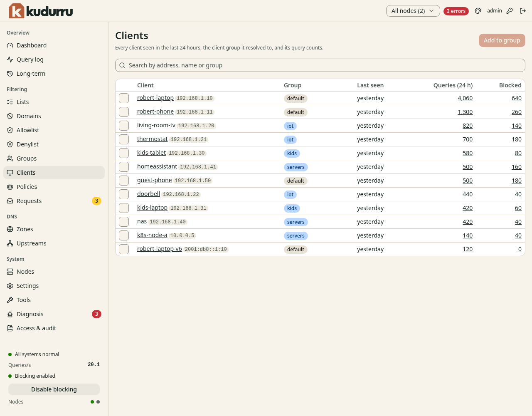Click the Groups people icon
Viewport: 532px width, 416px height.
coord(10,158)
